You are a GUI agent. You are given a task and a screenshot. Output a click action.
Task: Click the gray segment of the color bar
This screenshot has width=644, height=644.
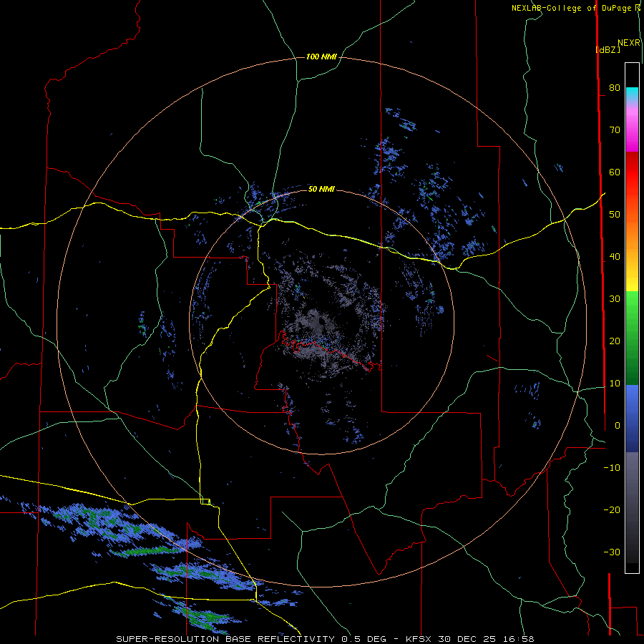(x=632, y=507)
